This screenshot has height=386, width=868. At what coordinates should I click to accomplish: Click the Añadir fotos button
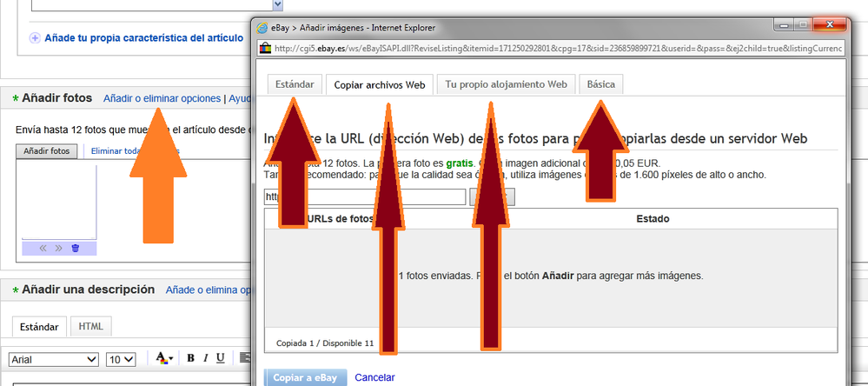point(47,150)
